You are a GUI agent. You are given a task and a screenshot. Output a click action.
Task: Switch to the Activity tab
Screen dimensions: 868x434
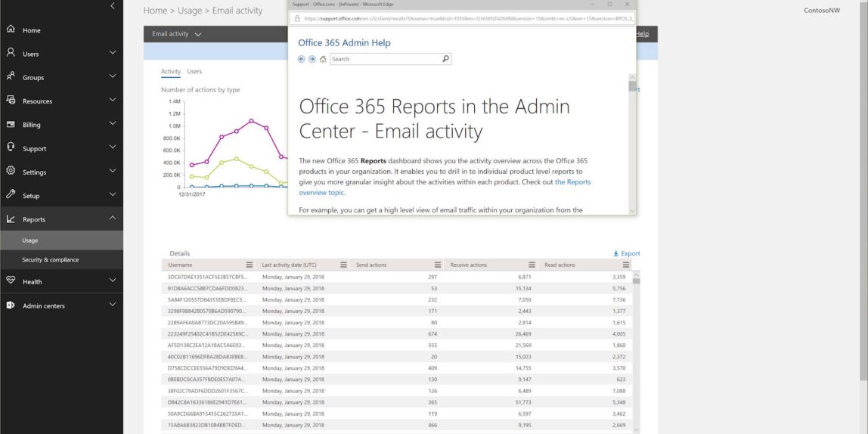(x=171, y=71)
